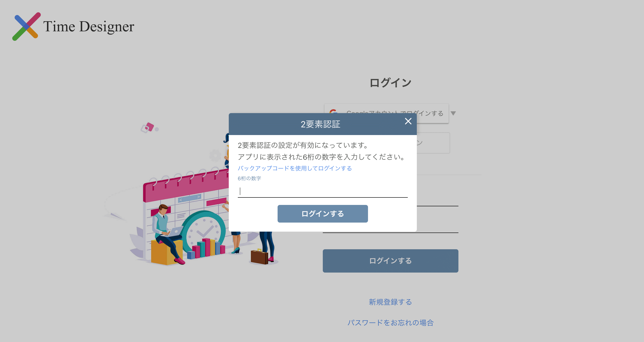This screenshot has width=644, height=342.
Task: Click the 2要素認証 dialog title bar
Action: pos(321,124)
